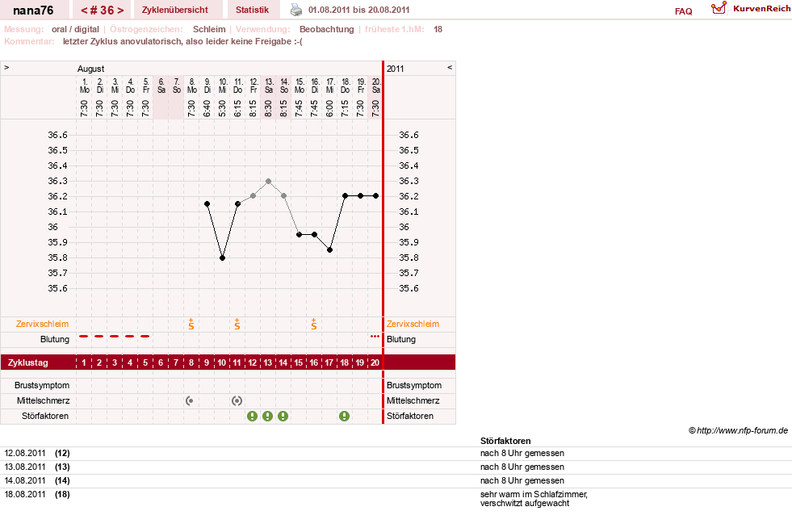Screen dimensions: 792x532
Task: Click the temperature point on day 13
Action: (268, 181)
